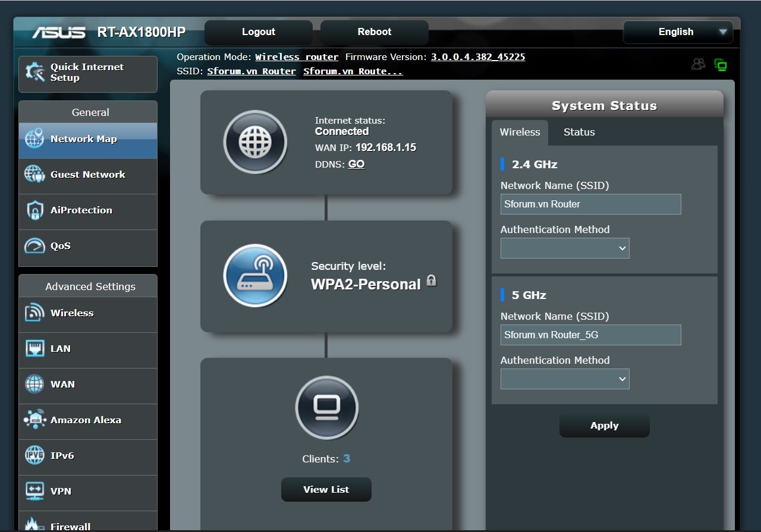The image size is (761, 532).
Task: Click the VPN monitor icon in sidebar
Action: [34, 492]
